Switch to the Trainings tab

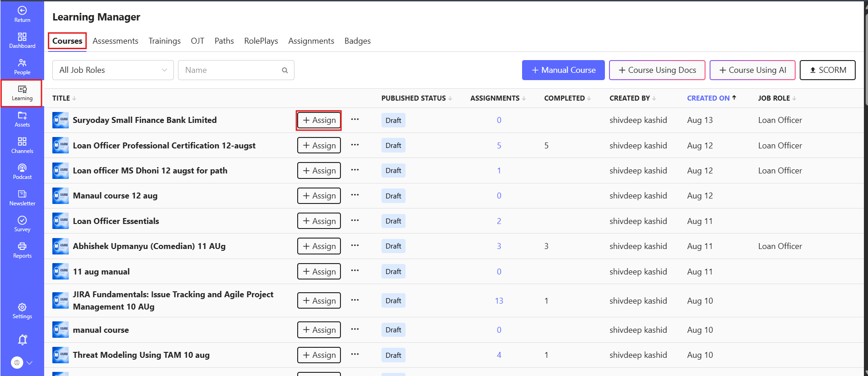coord(164,41)
